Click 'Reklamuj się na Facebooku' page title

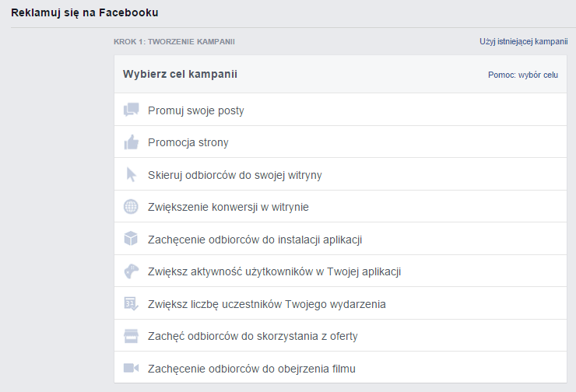pos(85,13)
